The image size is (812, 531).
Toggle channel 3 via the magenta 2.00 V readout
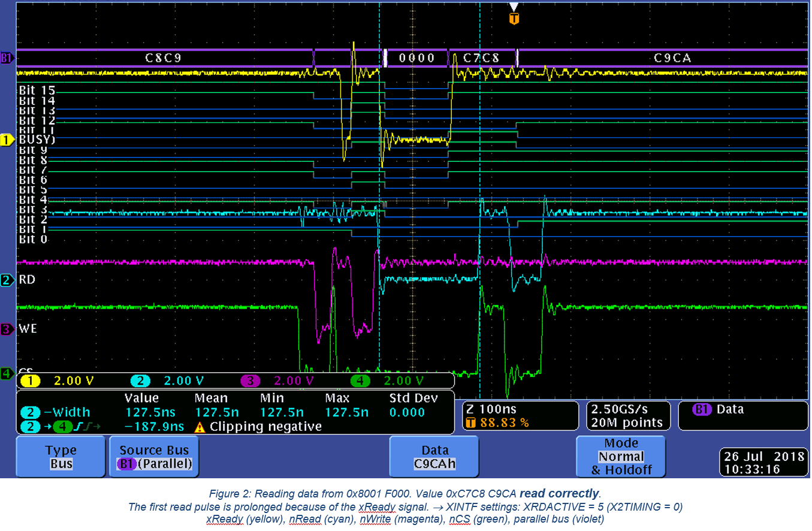pos(292,380)
